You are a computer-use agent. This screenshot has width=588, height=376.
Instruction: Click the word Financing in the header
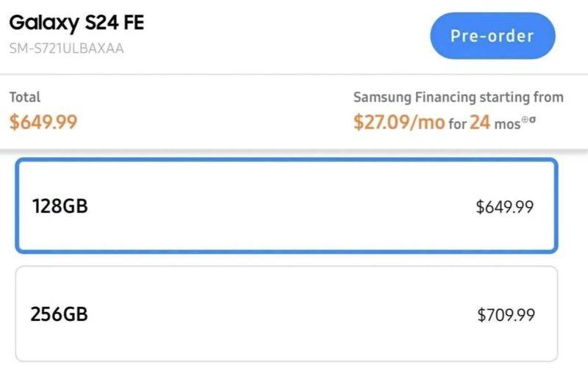[x=445, y=97]
